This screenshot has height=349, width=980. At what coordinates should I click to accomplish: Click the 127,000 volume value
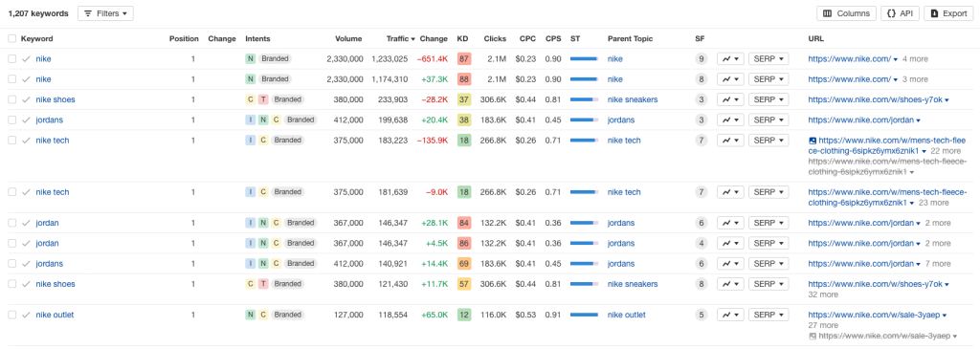click(x=347, y=315)
